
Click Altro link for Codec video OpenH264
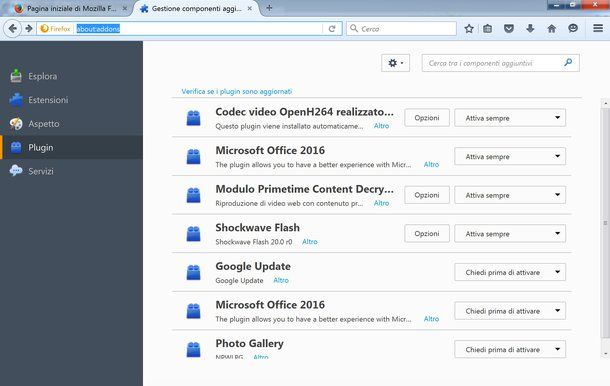point(381,126)
